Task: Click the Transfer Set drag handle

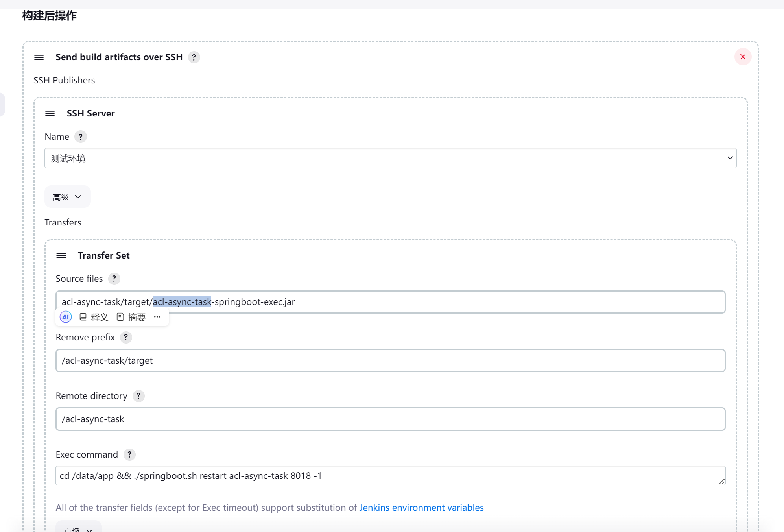Action: click(61, 256)
